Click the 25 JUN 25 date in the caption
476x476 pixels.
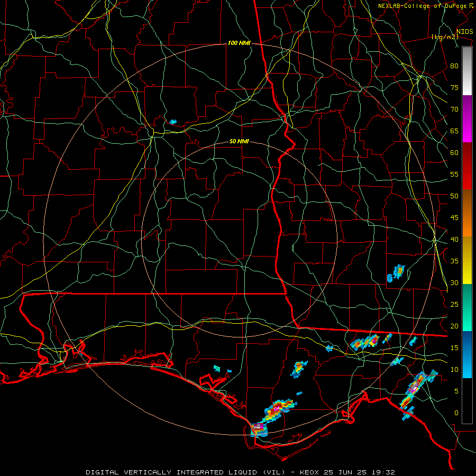(345, 472)
